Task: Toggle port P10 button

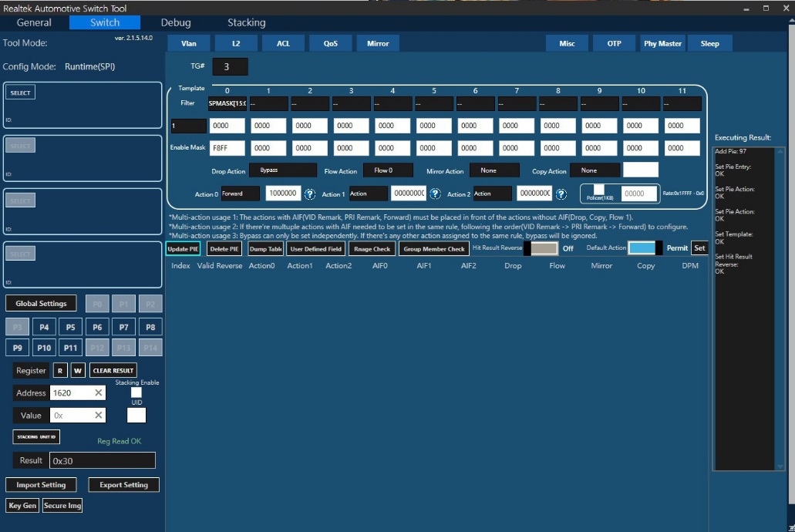Action: click(x=44, y=348)
